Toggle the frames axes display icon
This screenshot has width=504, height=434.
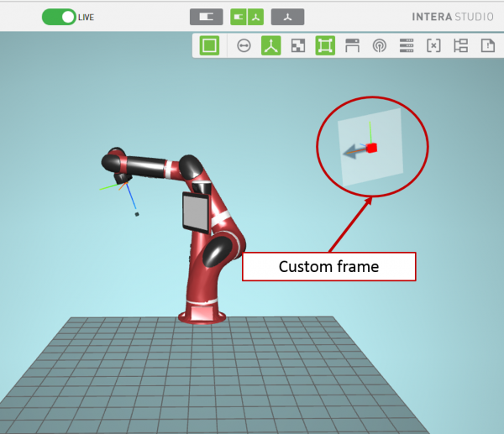point(271,45)
